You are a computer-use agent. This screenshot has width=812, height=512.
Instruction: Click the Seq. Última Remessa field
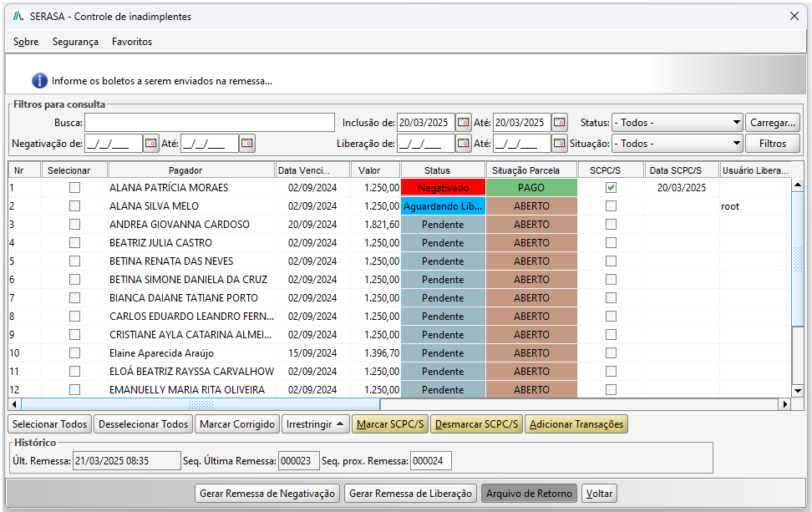(299, 461)
